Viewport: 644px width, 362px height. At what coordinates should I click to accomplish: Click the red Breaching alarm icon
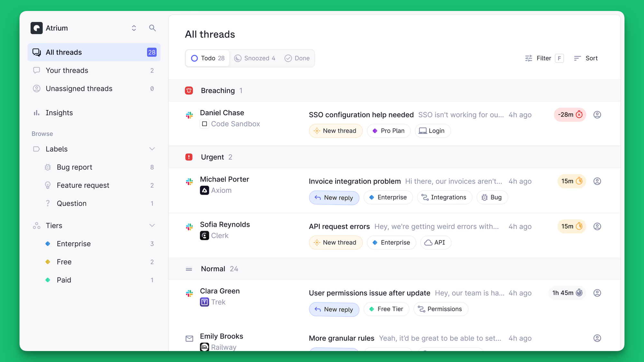coord(189,90)
